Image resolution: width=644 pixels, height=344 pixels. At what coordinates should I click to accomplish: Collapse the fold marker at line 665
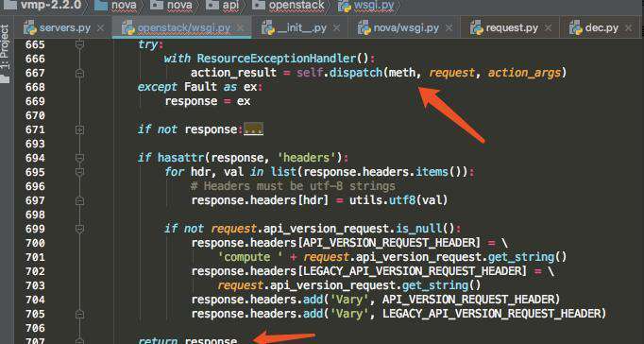click(x=80, y=44)
